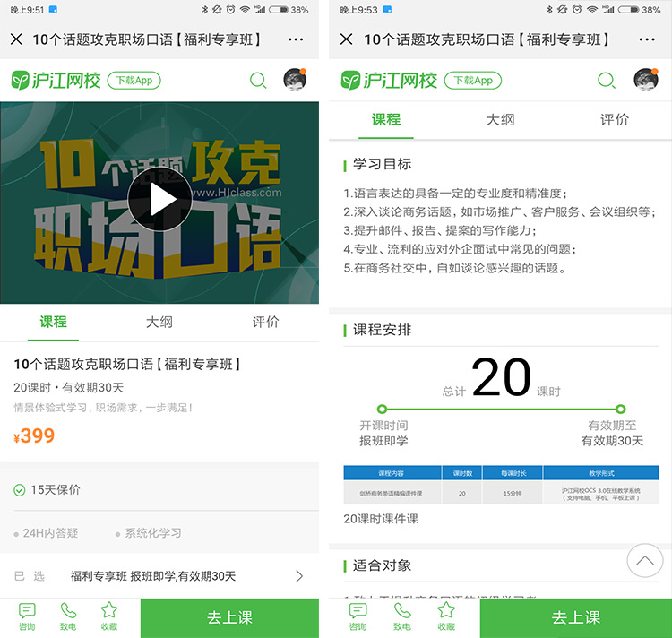The image size is (672, 638).
Task: Open user avatar on right screen
Action: pyautogui.click(x=645, y=80)
